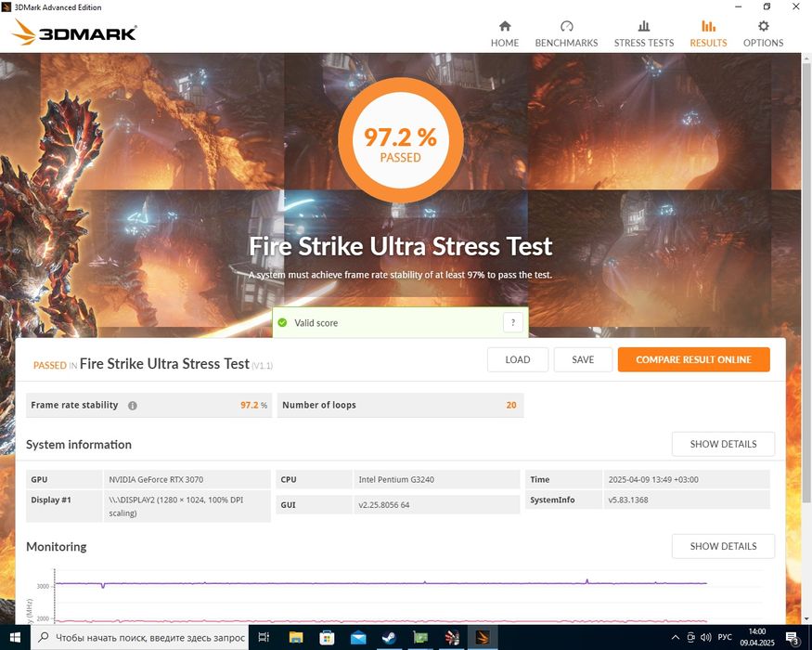The height and width of the screenshot is (650, 812).
Task: Click the 3DMark icon on the taskbar
Action: [x=483, y=637]
